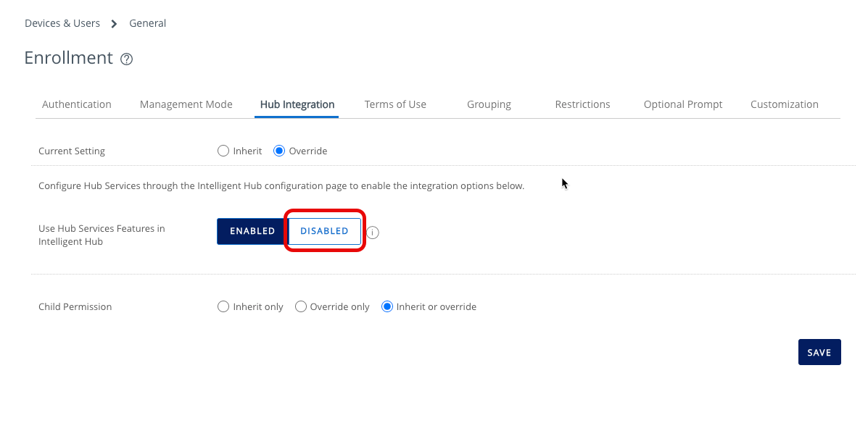
Task: Switch to the Authentication tab
Action: 76,104
